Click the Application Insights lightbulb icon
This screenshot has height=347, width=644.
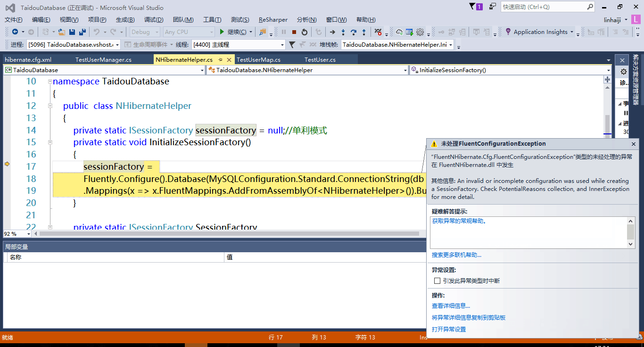[508, 32]
